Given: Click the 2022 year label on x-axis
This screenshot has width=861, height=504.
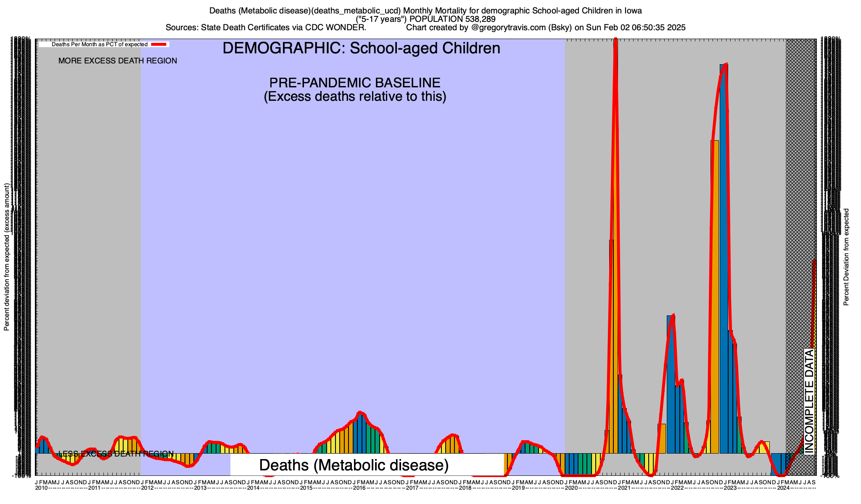Looking at the screenshot, I should 677,488.
